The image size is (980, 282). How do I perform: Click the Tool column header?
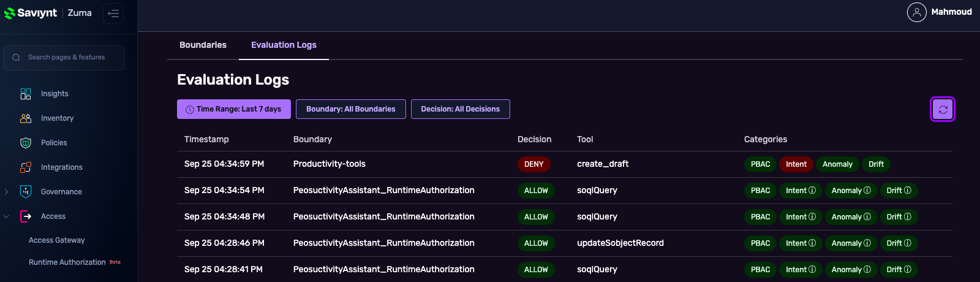pyautogui.click(x=585, y=139)
